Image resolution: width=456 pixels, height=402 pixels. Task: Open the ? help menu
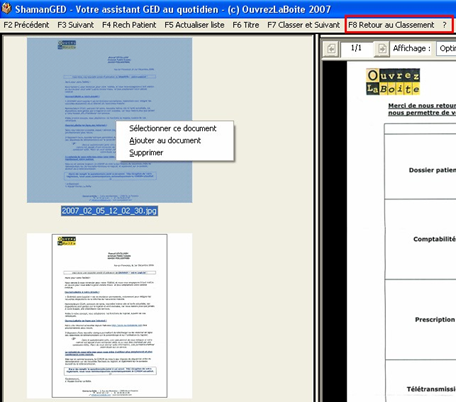tap(444, 25)
